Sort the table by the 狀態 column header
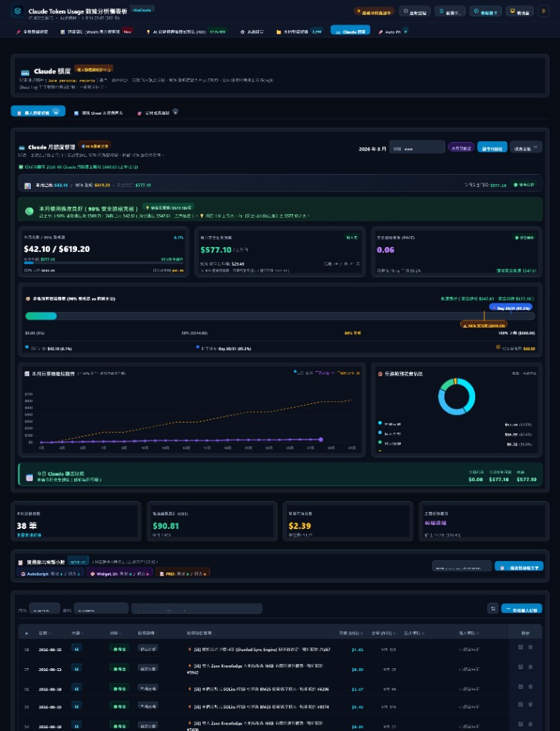 [115, 633]
